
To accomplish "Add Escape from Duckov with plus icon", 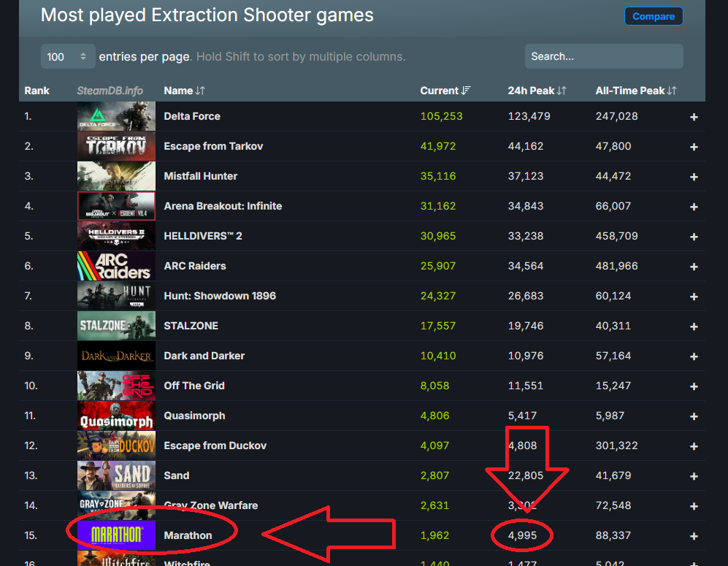I will 694,446.
